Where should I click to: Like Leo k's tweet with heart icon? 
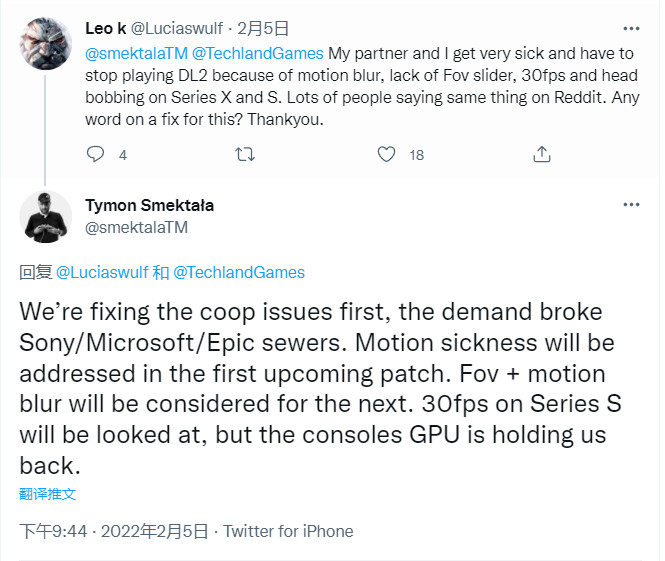point(387,155)
